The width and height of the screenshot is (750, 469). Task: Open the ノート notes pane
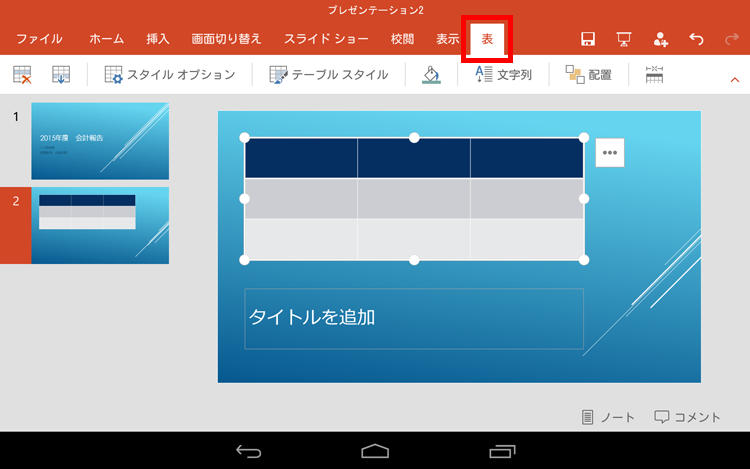tap(608, 417)
